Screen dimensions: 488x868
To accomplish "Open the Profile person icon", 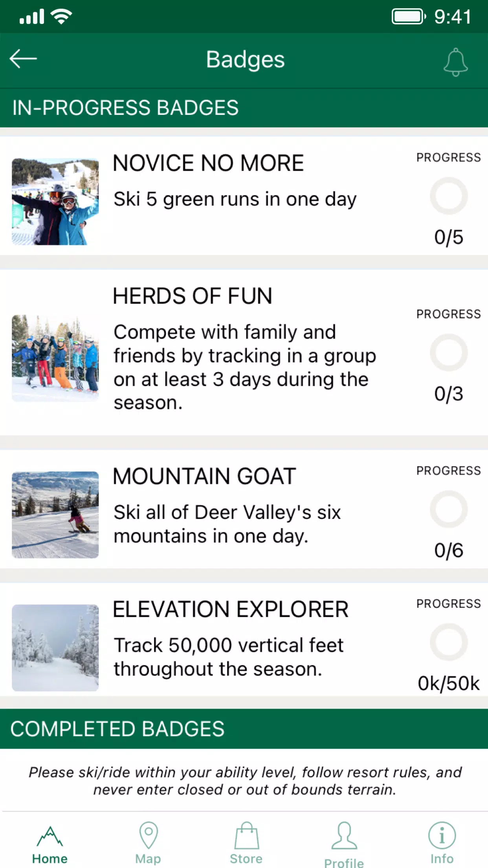I will click(344, 836).
